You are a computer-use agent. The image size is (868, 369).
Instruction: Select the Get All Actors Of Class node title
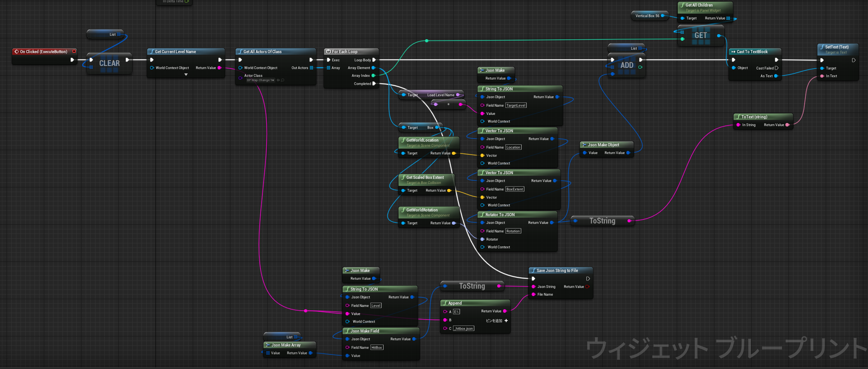coord(263,52)
